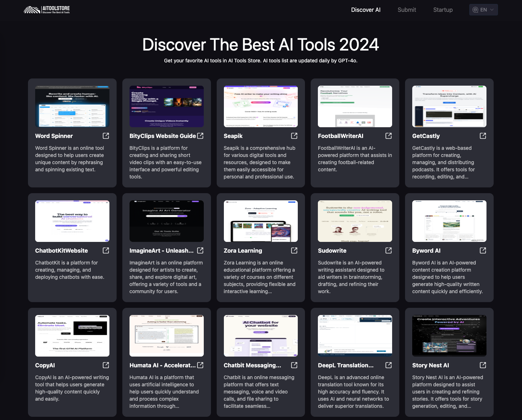Image resolution: width=522 pixels, height=420 pixels.
Task: Click the Byword AI preview thumbnail
Action: [x=449, y=221]
